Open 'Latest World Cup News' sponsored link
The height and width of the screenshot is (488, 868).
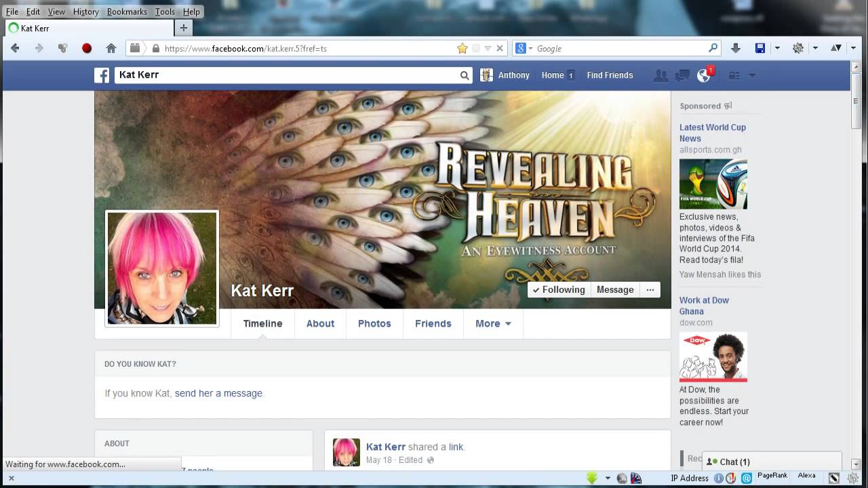click(x=713, y=133)
